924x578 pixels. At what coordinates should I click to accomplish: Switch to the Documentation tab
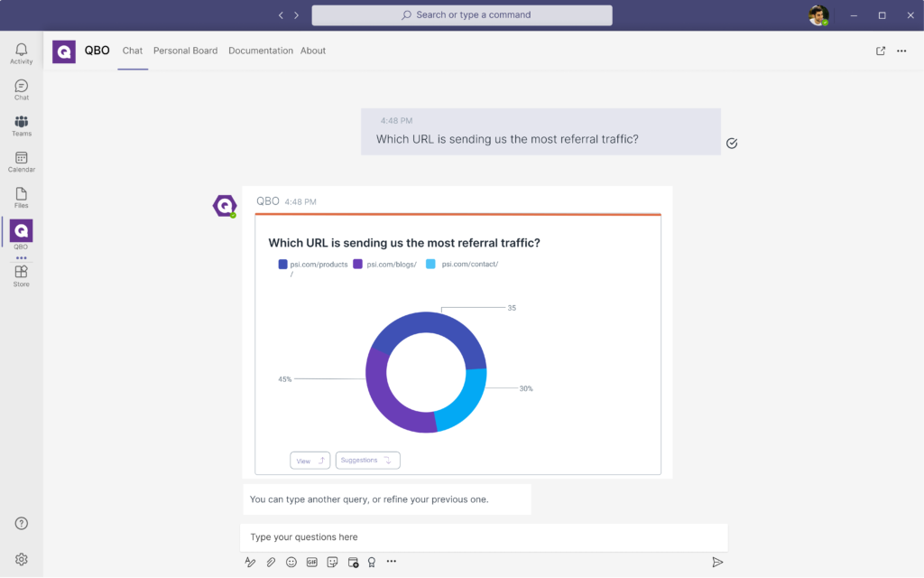[260, 51]
